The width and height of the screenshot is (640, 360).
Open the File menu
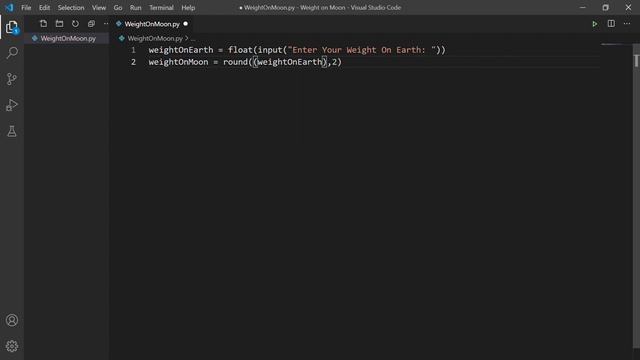[26, 8]
